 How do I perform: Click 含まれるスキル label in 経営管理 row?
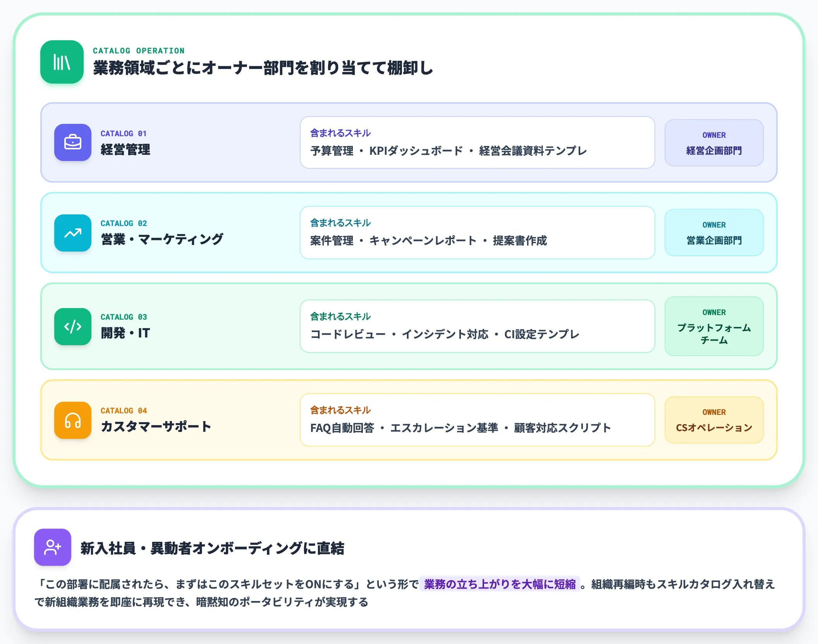click(x=340, y=133)
